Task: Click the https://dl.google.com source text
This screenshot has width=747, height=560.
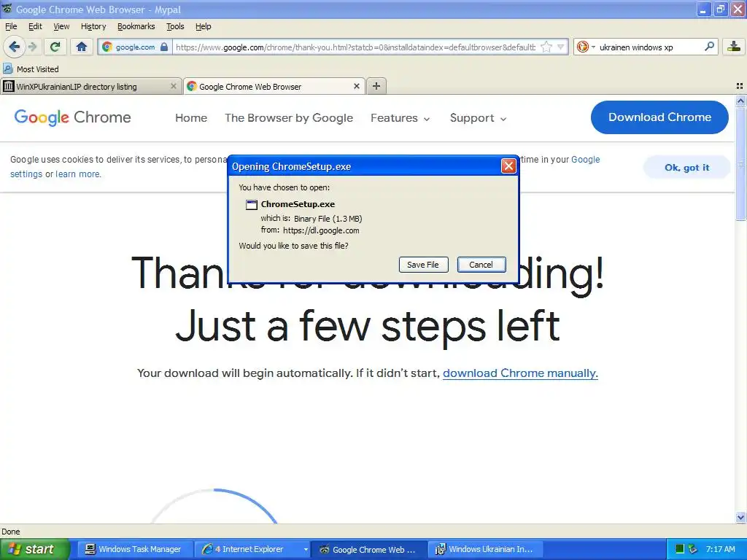Action: point(321,230)
